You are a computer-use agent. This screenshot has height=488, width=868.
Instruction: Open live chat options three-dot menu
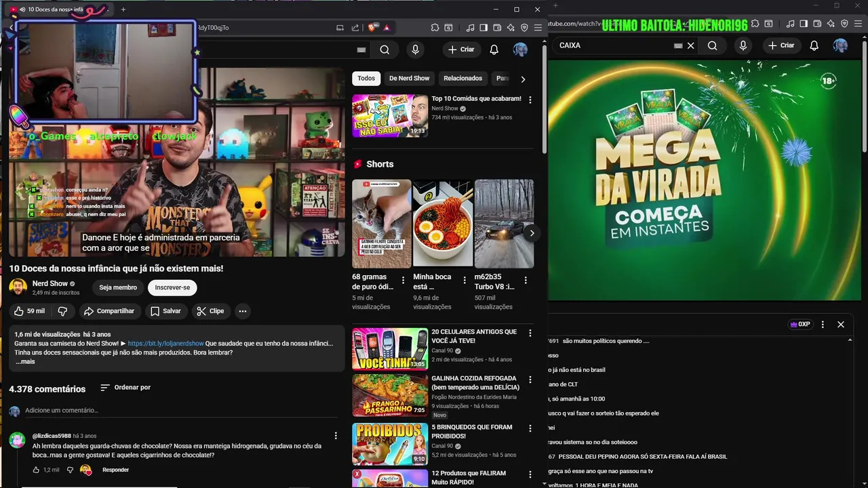pyautogui.click(x=823, y=325)
